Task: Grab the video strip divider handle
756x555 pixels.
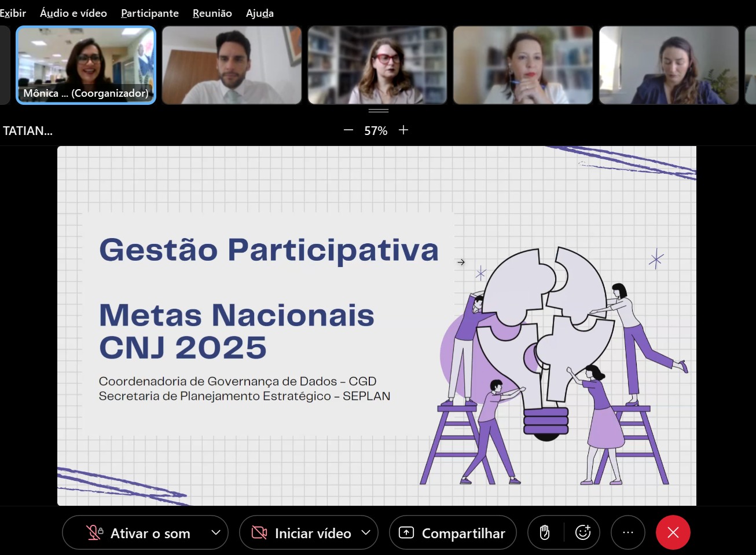Action: [378, 110]
